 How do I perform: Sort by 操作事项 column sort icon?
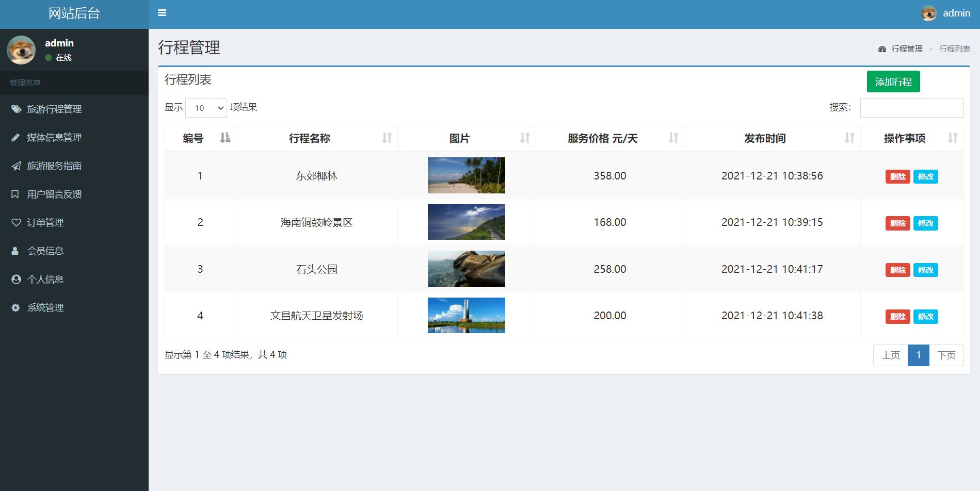[x=953, y=138]
